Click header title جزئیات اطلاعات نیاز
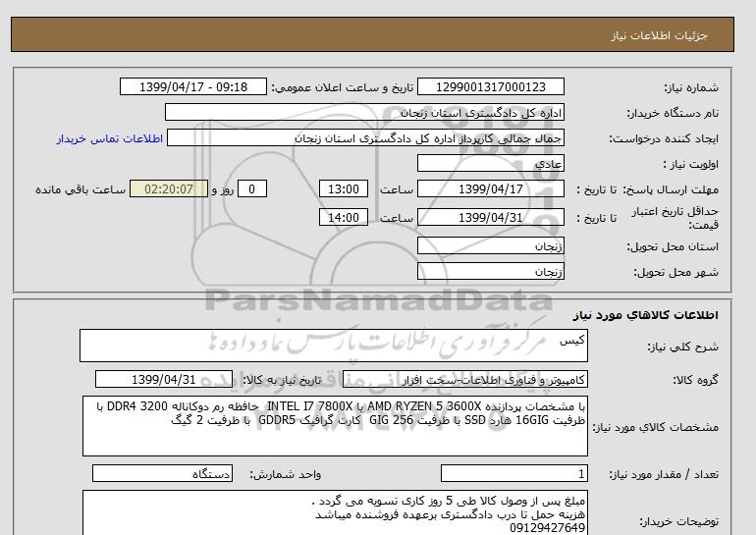Viewport: 756px width, 535px height. pyautogui.click(x=659, y=36)
